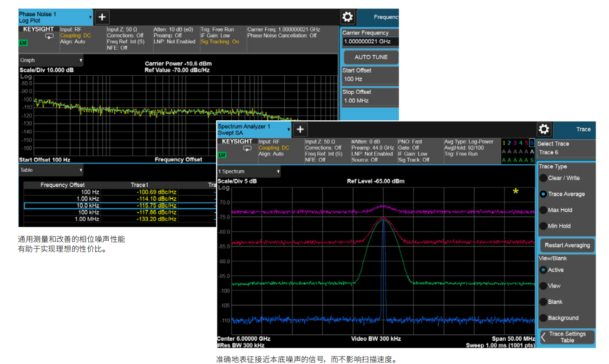Click the blue trace 6 number indicator

tap(532, 143)
